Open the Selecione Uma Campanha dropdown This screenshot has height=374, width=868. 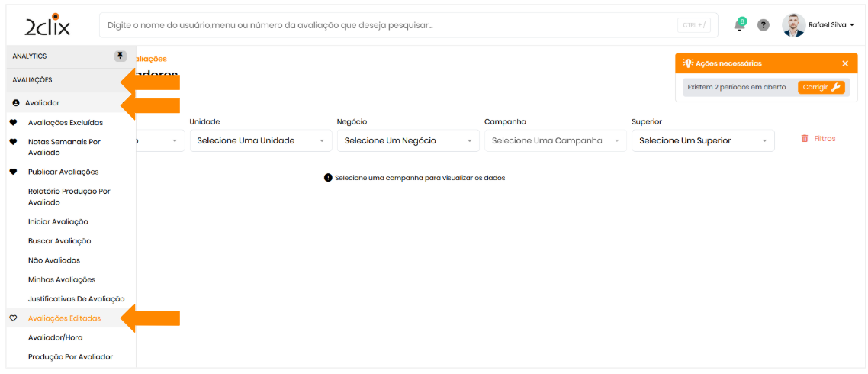click(555, 140)
